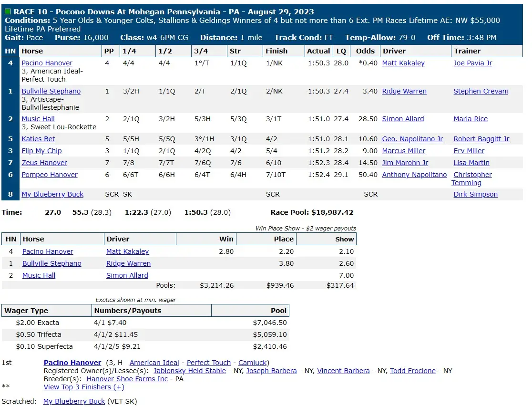Screen dimensions: 532x407
Task: Open trainer Robert Baggitt Jr
Action: click(481, 139)
